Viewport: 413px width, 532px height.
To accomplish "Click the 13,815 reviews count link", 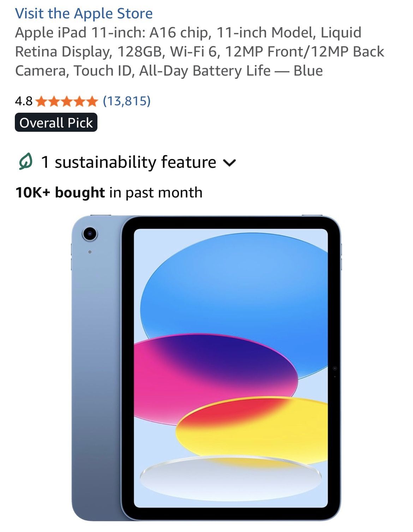I will (x=127, y=102).
